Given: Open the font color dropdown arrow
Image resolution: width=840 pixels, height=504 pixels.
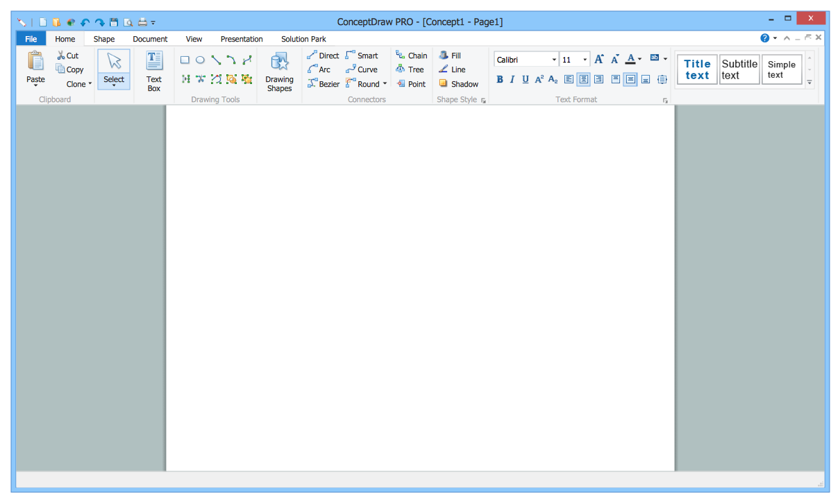Looking at the screenshot, I should point(640,60).
